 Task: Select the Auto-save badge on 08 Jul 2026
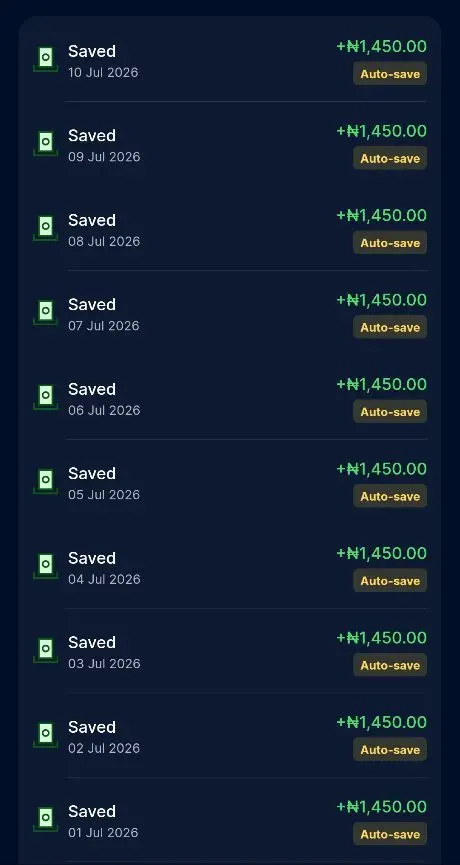pos(390,243)
